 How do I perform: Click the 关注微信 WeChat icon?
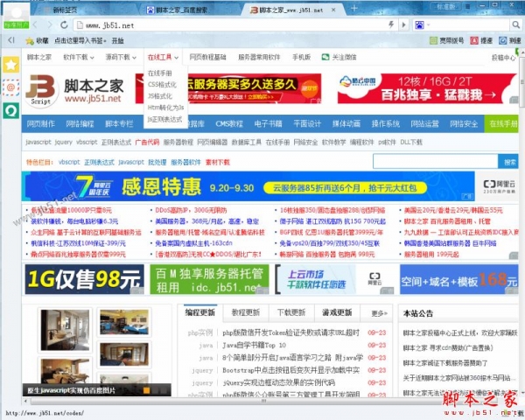325,57
